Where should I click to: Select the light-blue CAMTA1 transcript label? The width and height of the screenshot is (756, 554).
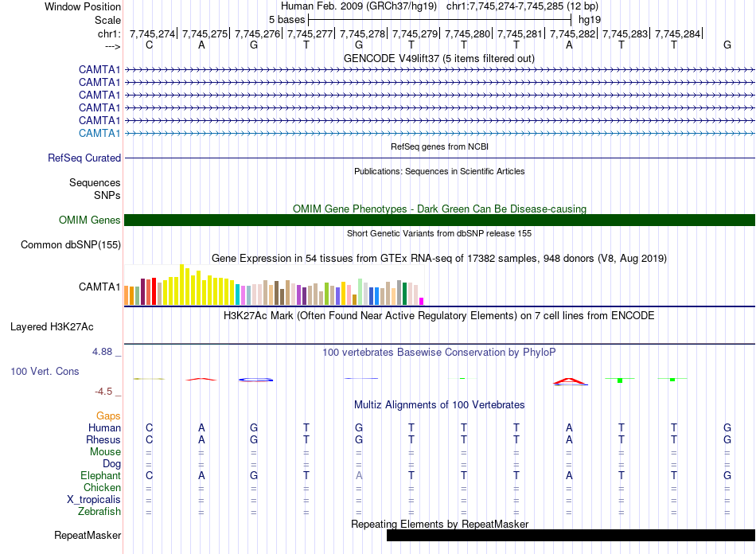(99, 133)
